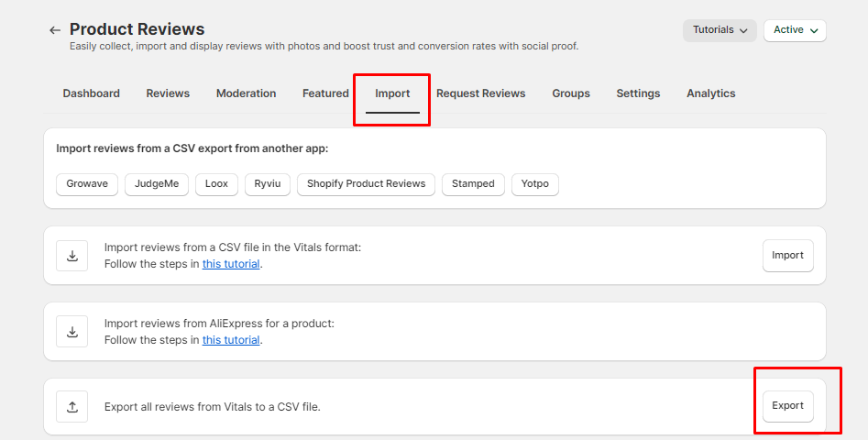Click the back arrow beside Product Reviews
Viewport: 868px width, 440px height.
pos(55,30)
